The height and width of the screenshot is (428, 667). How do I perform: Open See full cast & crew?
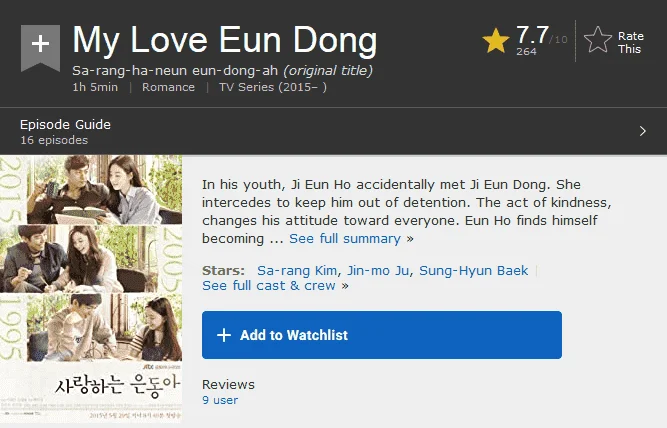coord(269,285)
